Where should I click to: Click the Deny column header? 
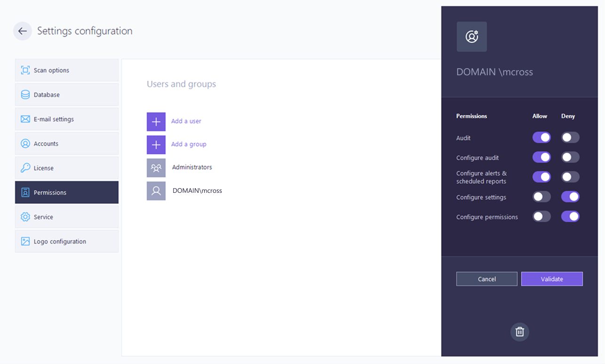[568, 116]
